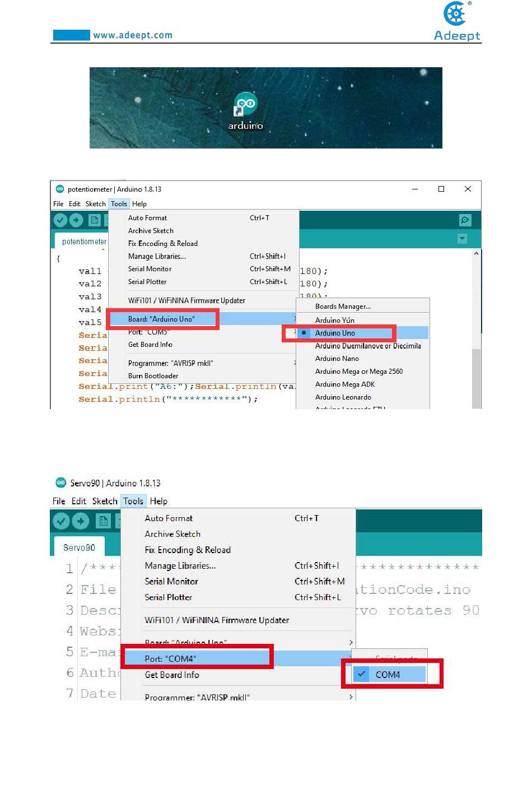Expand Port "COM5" submenu in potentiometer window
Screen dimensions: 532x789
click(203, 332)
